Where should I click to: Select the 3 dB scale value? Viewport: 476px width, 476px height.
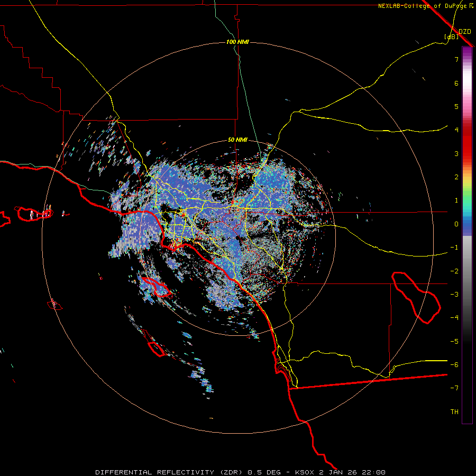(456, 153)
